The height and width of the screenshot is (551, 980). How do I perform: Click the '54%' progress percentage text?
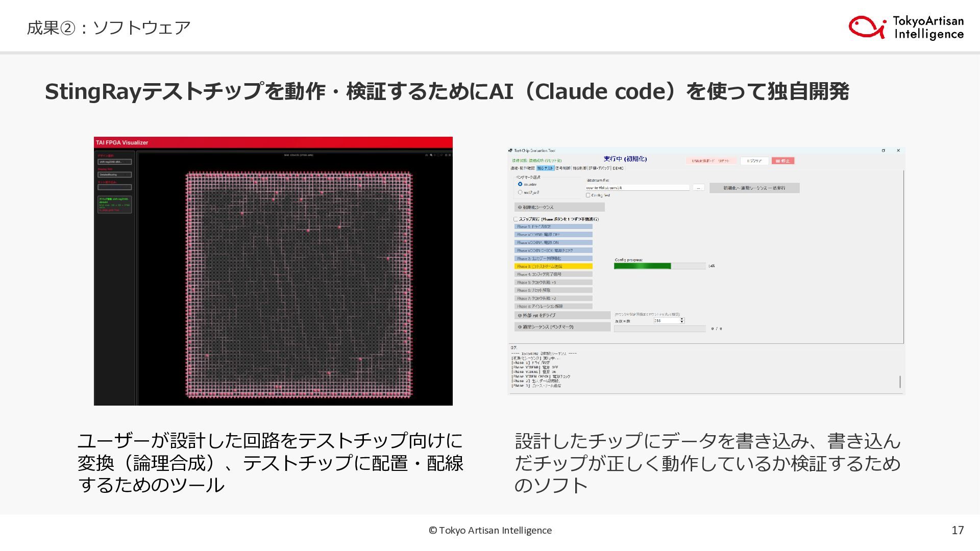(712, 266)
